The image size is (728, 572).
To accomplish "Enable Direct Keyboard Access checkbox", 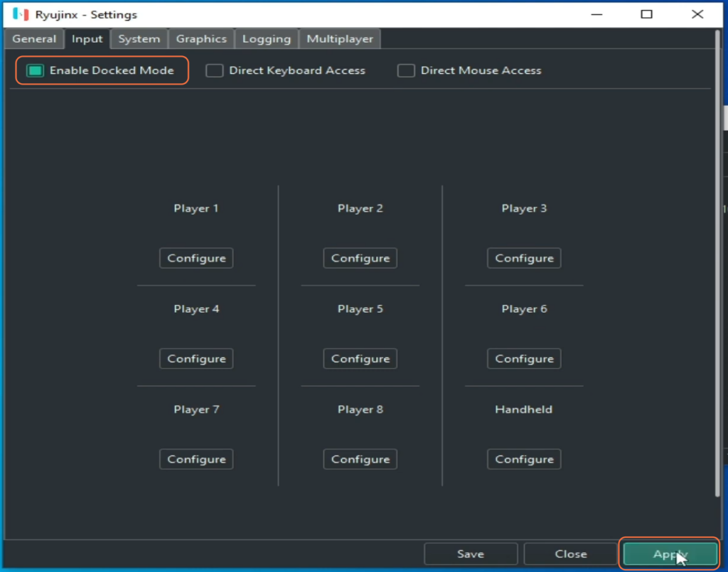I will point(215,70).
